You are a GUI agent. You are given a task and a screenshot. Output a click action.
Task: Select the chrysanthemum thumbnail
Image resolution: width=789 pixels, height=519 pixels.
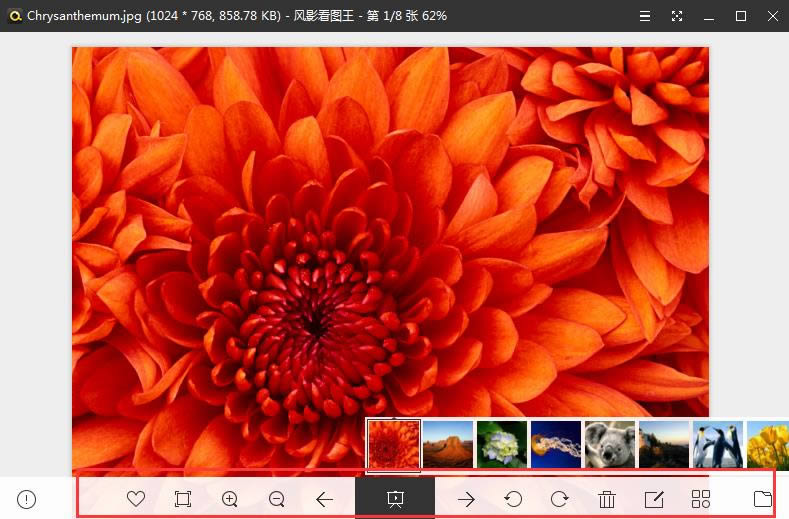pyautogui.click(x=393, y=445)
